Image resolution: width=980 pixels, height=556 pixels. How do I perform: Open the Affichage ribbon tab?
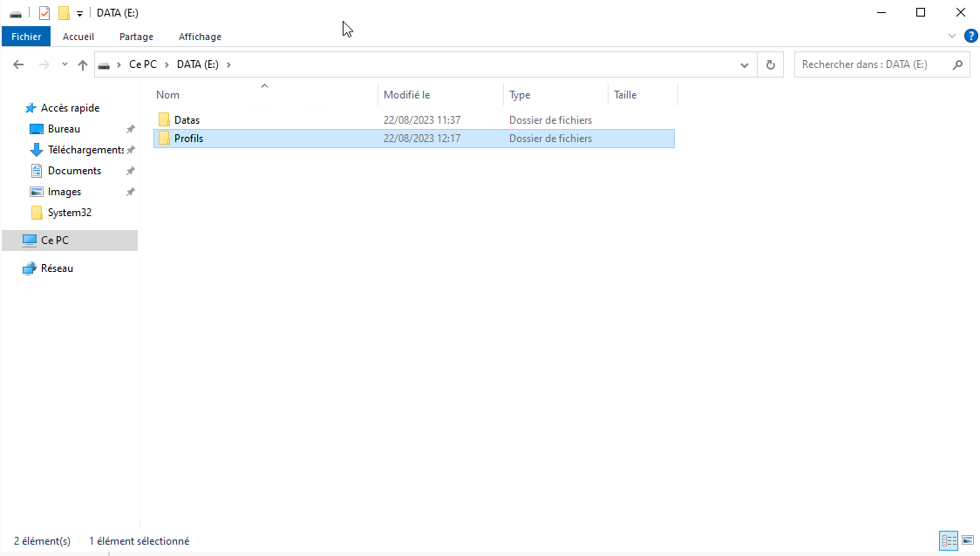[200, 37]
